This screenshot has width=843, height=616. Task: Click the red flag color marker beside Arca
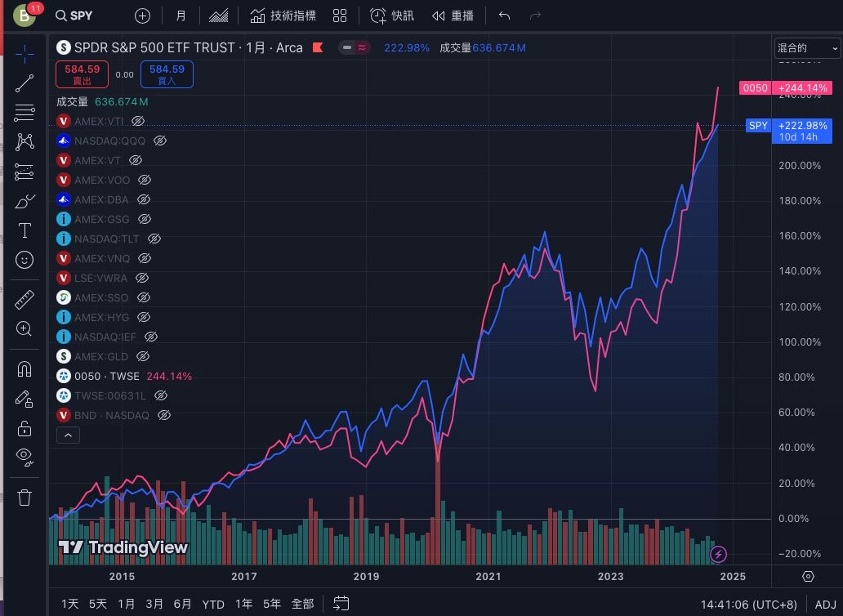(x=318, y=48)
